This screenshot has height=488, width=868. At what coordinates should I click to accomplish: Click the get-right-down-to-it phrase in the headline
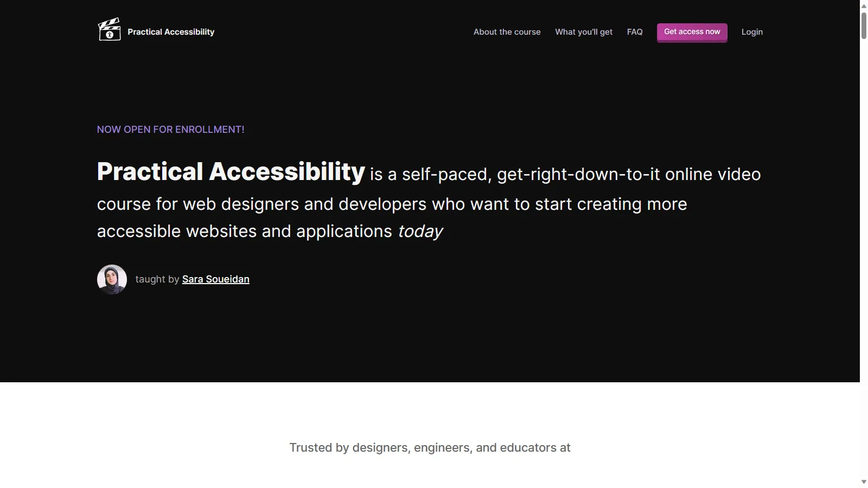pos(578,175)
